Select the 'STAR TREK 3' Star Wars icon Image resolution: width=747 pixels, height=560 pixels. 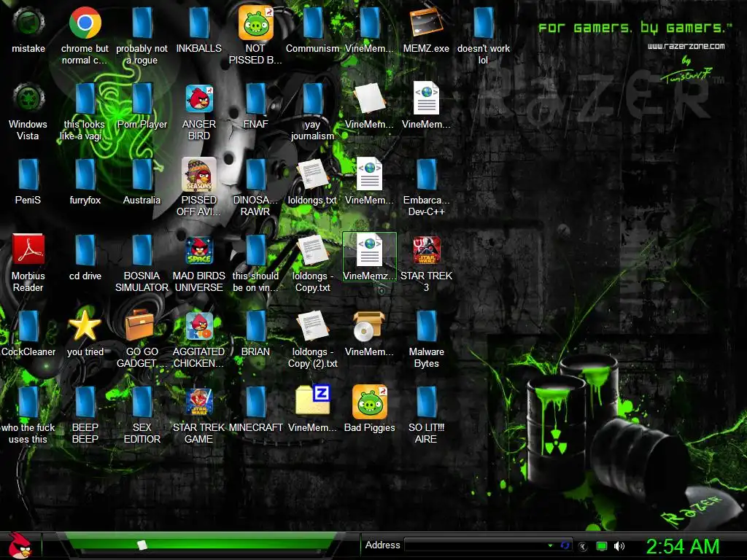(x=426, y=250)
